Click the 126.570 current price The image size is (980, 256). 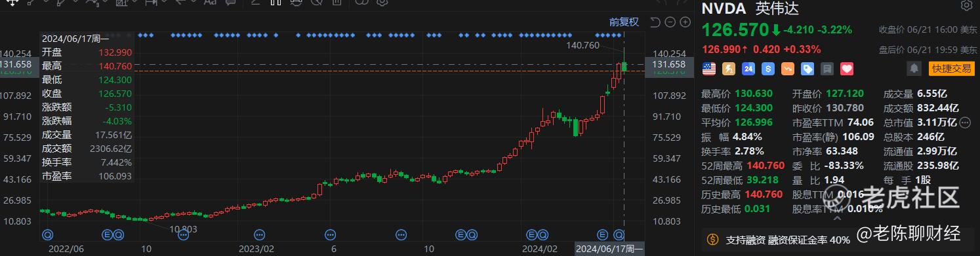pos(735,30)
